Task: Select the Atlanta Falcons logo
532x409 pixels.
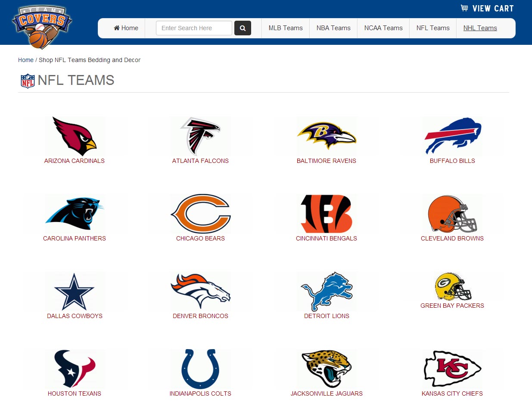Action: 200,136
